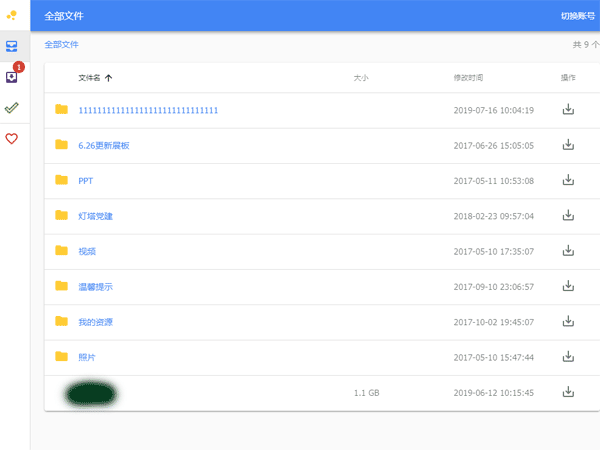Download the 111111 folder
The height and width of the screenshot is (450, 600).
coord(568,109)
